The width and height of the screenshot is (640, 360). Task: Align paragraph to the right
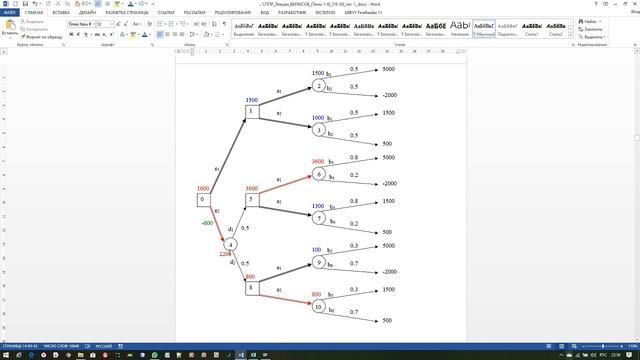(175, 34)
